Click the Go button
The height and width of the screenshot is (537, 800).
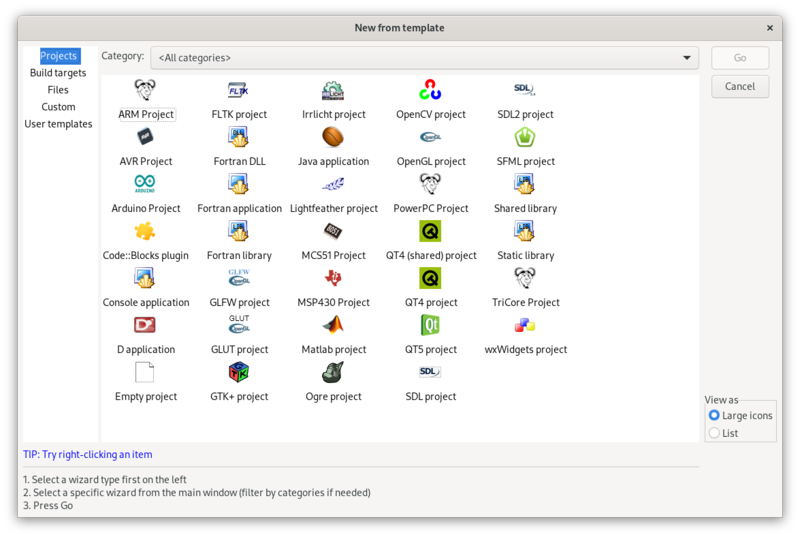(x=740, y=58)
